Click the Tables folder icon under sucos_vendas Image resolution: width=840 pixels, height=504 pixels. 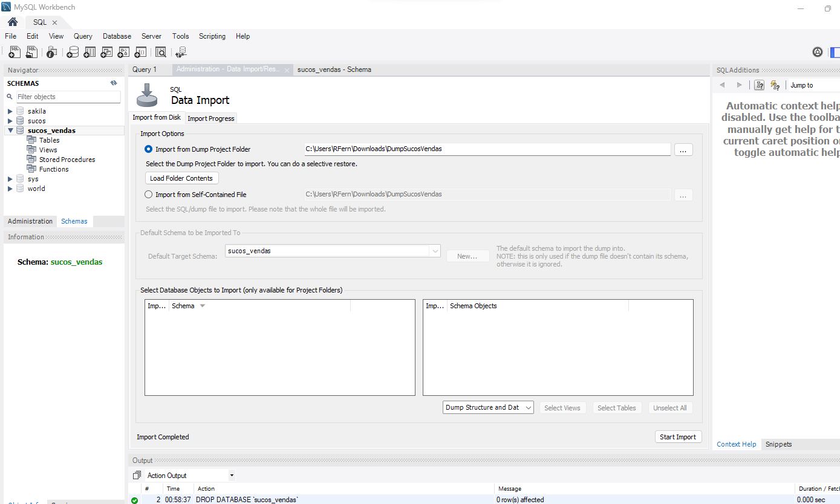32,140
